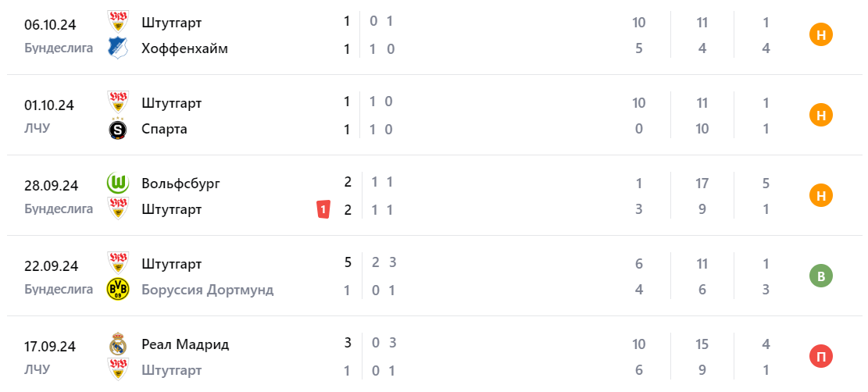Image resolution: width=868 pixels, height=392 pixels.
Task: Click Бундеслига label under date 28.09.24
Action: [x=59, y=209]
